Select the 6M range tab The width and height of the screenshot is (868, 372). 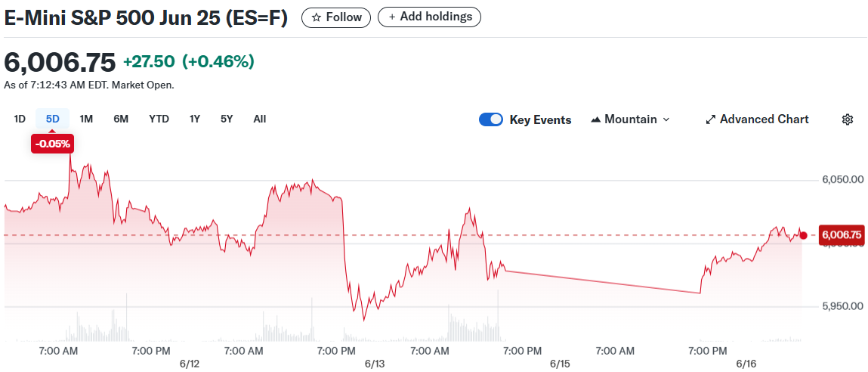pyautogui.click(x=121, y=119)
